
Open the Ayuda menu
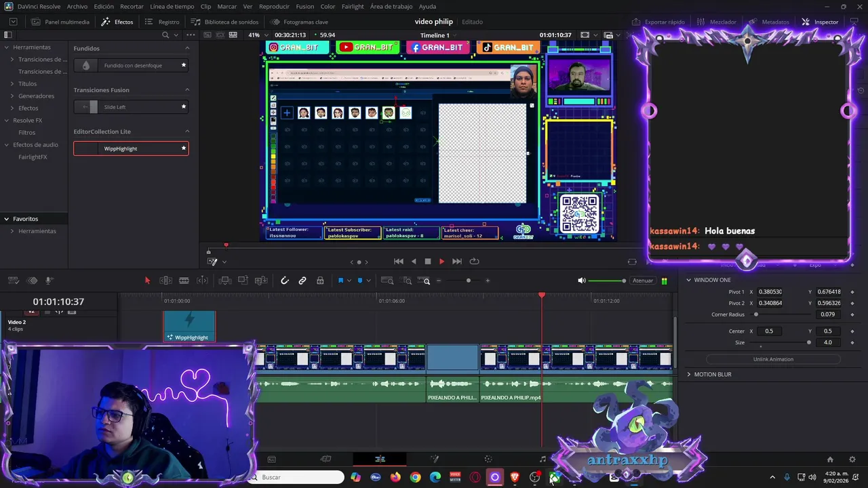coord(427,6)
